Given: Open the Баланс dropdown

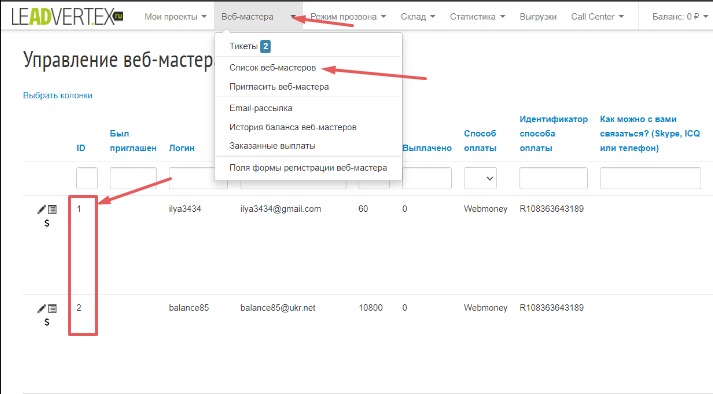Looking at the screenshot, I should [680, 16].
